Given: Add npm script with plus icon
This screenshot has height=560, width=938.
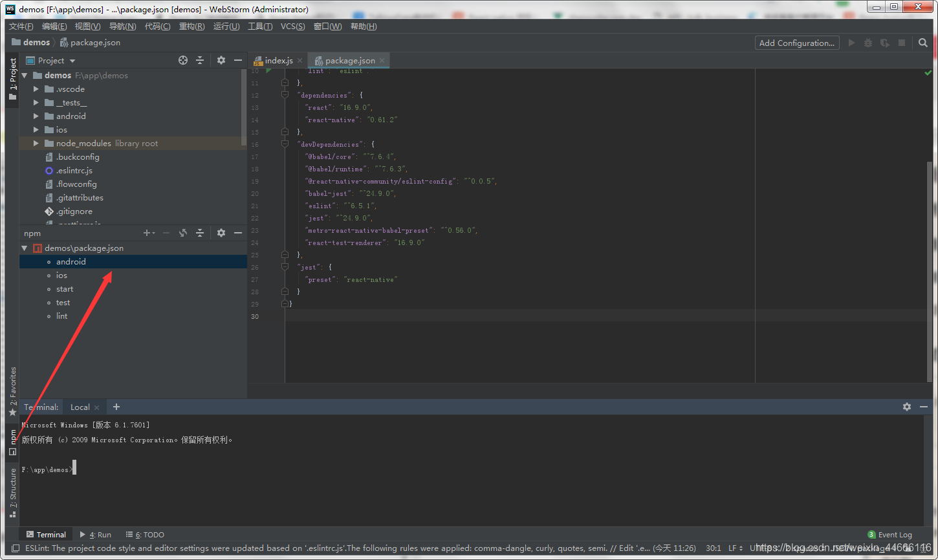Looking at the screenshot, I should [x=148, y=233].
